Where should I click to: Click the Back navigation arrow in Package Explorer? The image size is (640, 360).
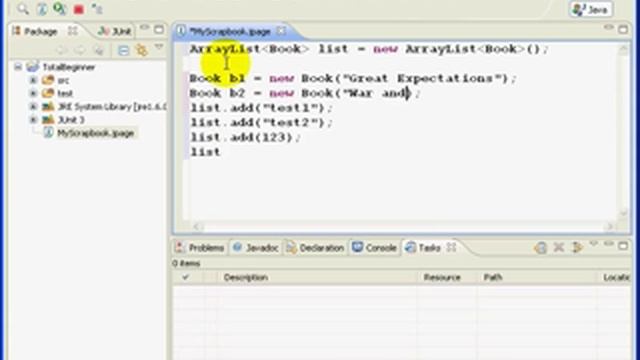tap(62, 50)
